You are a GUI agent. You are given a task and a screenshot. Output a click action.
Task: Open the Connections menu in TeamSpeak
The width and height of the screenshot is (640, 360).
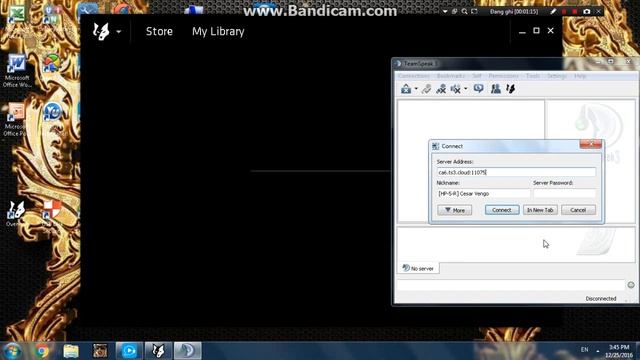pyautogui.click(x=413, y=76)
